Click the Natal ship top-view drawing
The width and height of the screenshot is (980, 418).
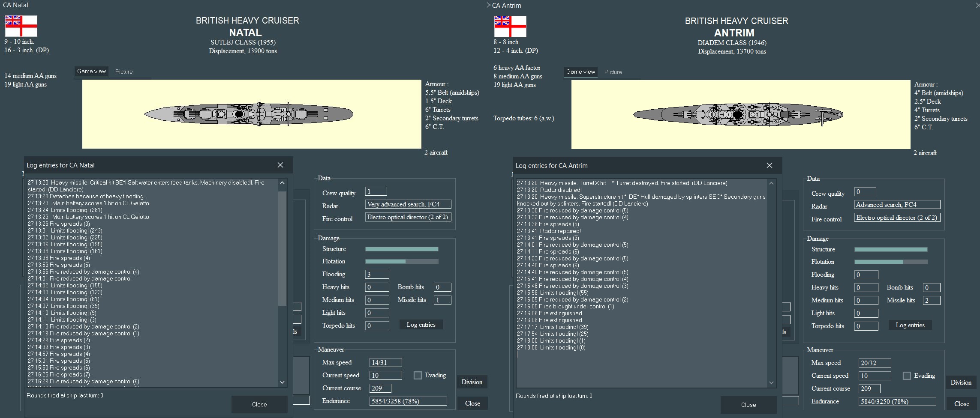[249, 114]
